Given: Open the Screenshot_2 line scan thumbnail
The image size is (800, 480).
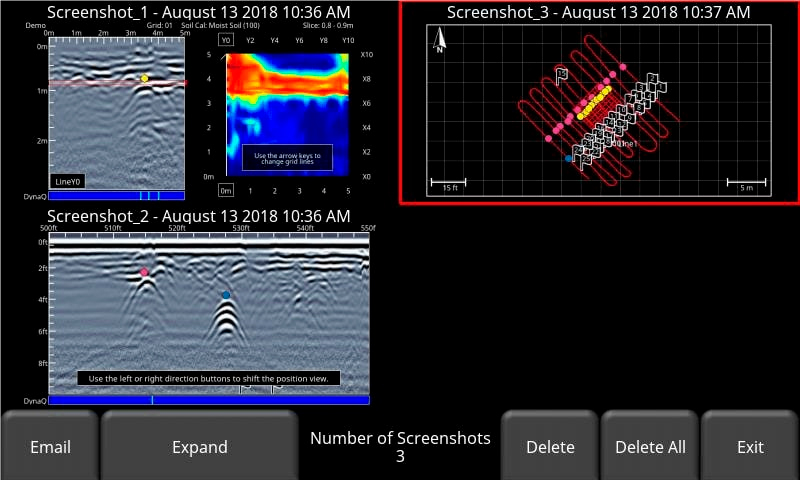Looking at the screenshot, I should click(x=208, y=315).
